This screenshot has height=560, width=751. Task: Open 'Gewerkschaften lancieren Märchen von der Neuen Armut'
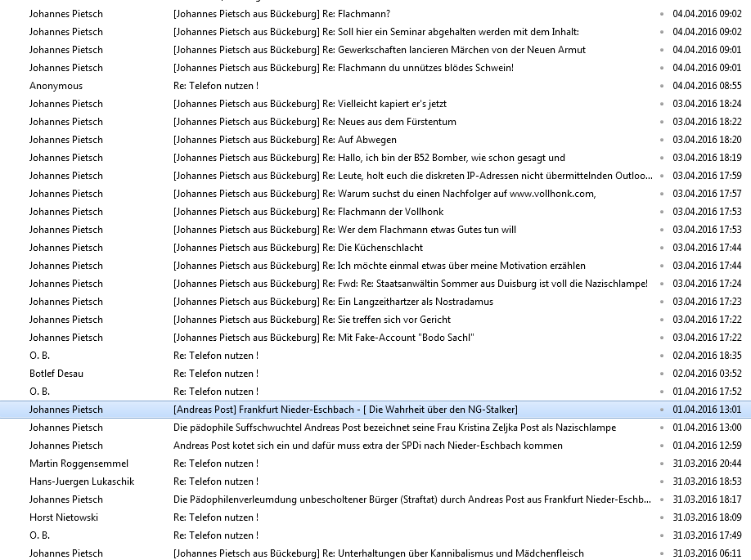tap(375, 50)
